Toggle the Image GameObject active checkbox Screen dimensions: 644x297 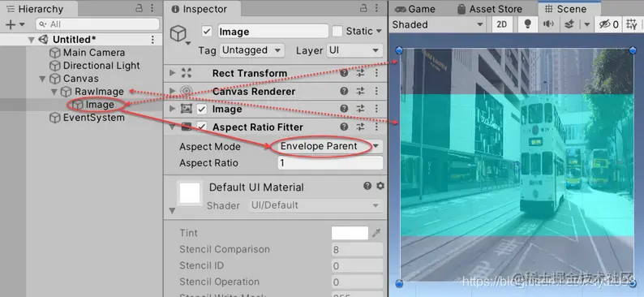pos(207,32)
